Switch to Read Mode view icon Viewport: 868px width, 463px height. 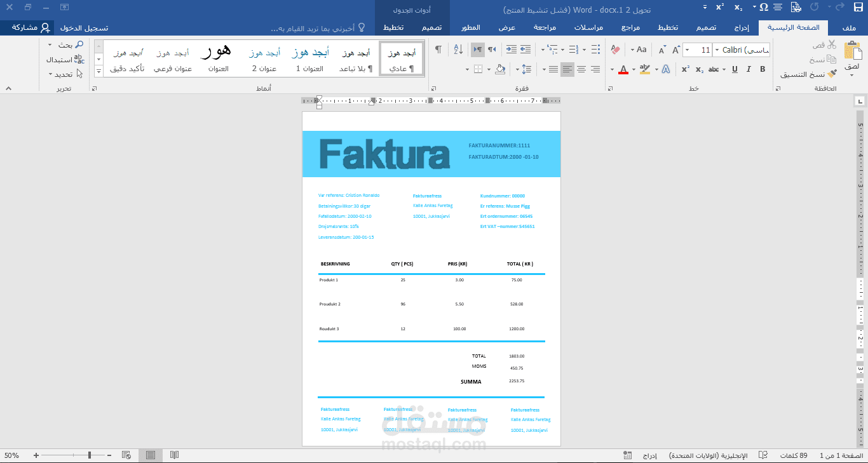pyautogui.click(x=174, y=455)
